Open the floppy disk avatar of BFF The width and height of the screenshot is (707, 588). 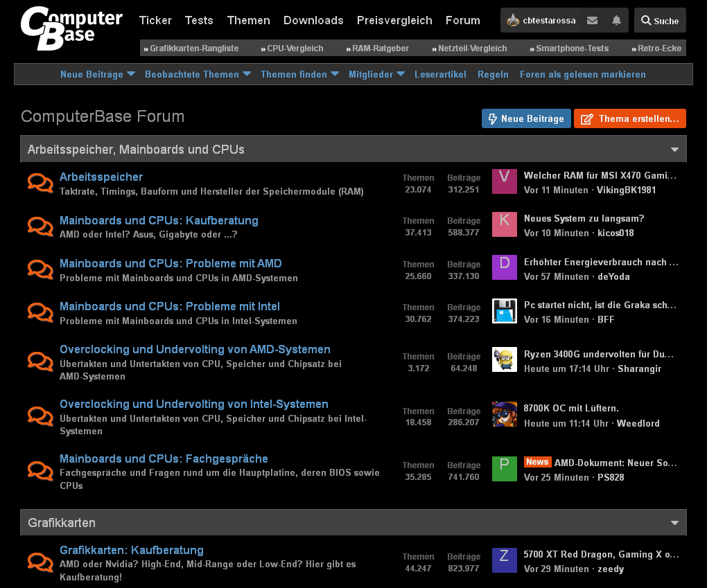[x=504, y=311]
